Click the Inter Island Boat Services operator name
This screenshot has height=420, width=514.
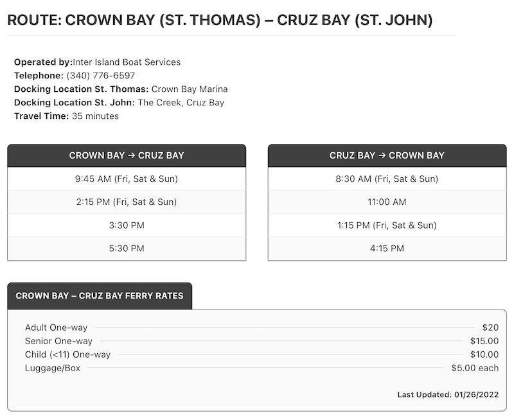pos(127,62)
